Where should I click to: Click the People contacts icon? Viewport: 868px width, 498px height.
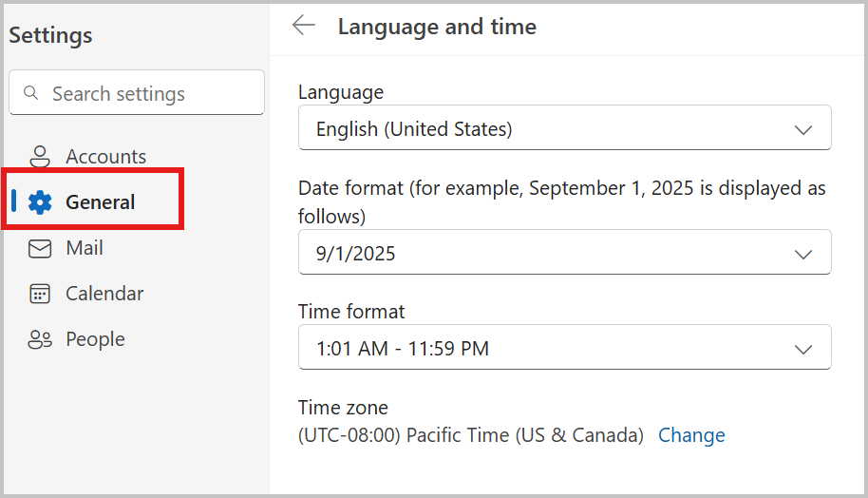40,339
